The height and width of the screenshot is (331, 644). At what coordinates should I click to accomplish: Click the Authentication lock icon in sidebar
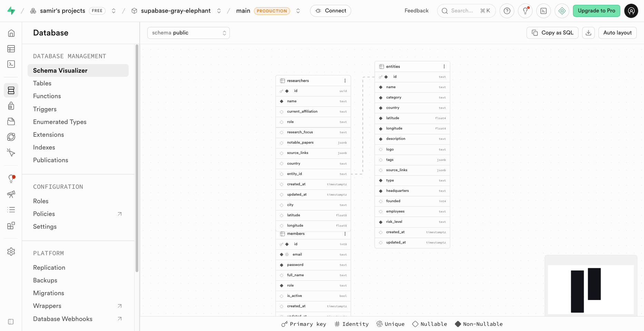(11, 106)
